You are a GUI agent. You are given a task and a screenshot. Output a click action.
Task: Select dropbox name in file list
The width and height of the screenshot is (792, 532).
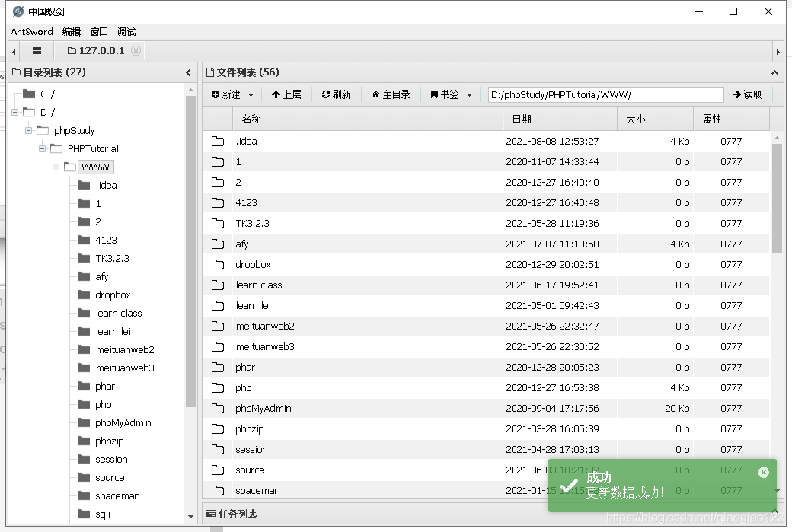[x=253, y=265]
